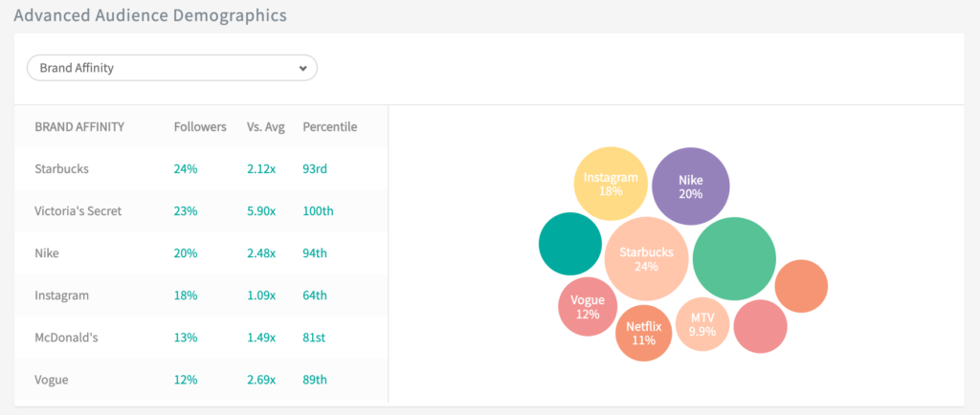
Task: Click the 20% followers value in table
Action: click(186, 253)
